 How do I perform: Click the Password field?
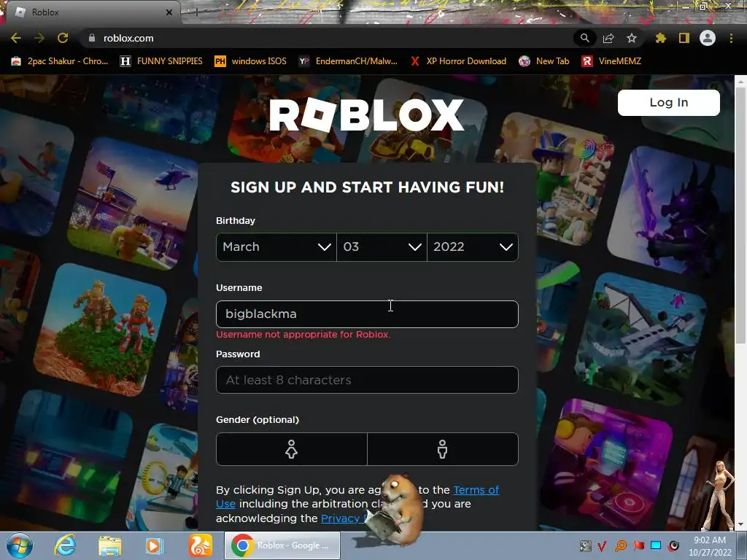click(x=367, y=380)
